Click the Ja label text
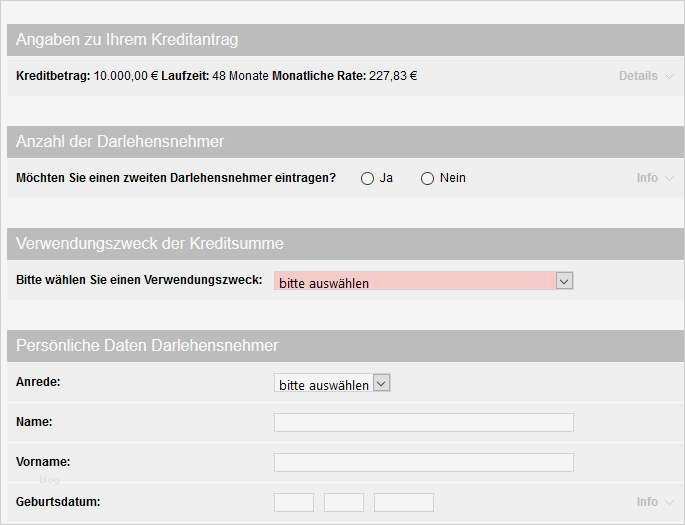The image size is (685, 525). point(386,178)
